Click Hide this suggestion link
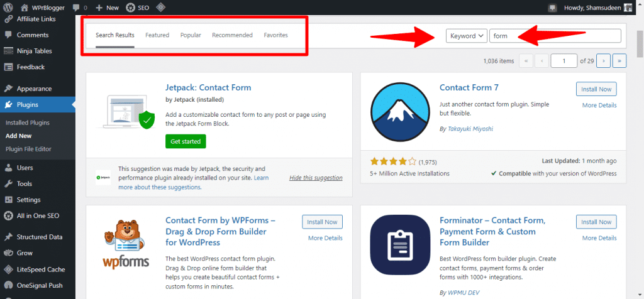Screen dimensions: 644x299 (x=316, y=178)
